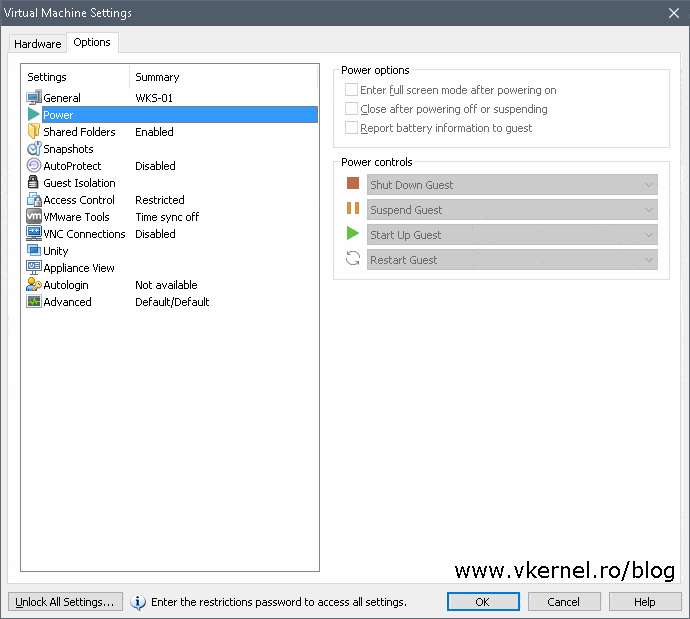
Task: Expand the Restart Guest dropdown
Action: pos(512,260)
